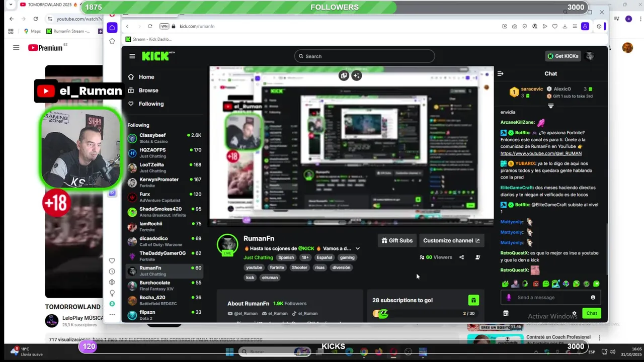Open the YouTube hamburger menu
This screenshot has height=362, width=644.
(16, 48)
